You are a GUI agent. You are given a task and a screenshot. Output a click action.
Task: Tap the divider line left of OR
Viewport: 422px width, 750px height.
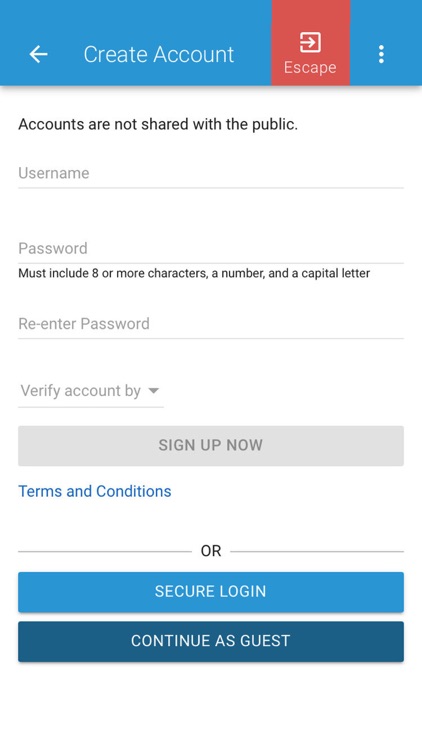pyautogui.click(x=105, y=551)
